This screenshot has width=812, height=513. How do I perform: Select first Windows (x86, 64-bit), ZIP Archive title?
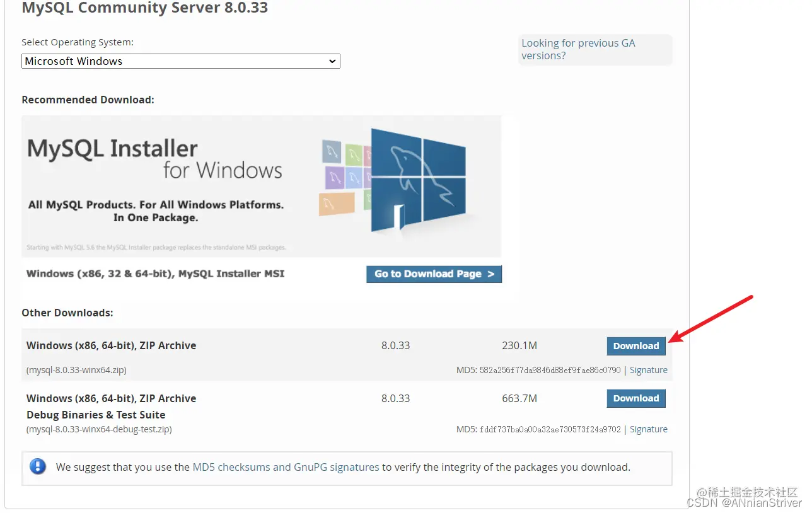111,345
